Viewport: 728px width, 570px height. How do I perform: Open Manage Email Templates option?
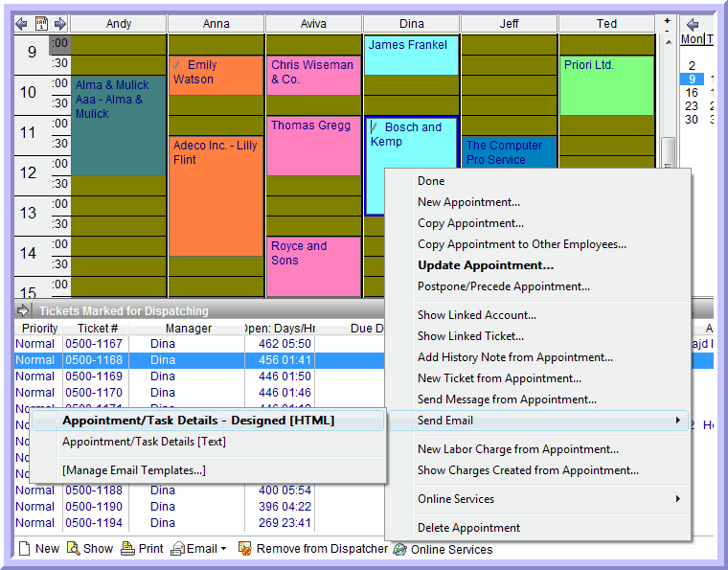pos(133,470)
